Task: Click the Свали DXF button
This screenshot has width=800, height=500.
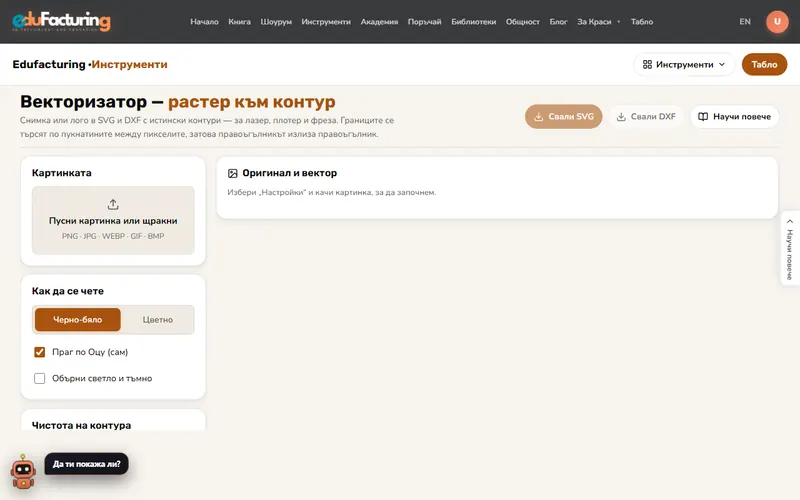Action: 645,116
